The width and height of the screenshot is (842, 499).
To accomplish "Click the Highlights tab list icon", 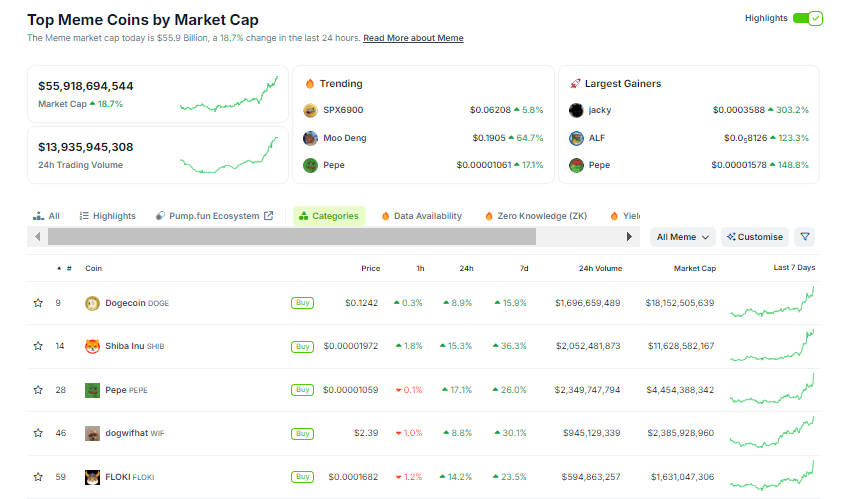I will click(84, 216).
